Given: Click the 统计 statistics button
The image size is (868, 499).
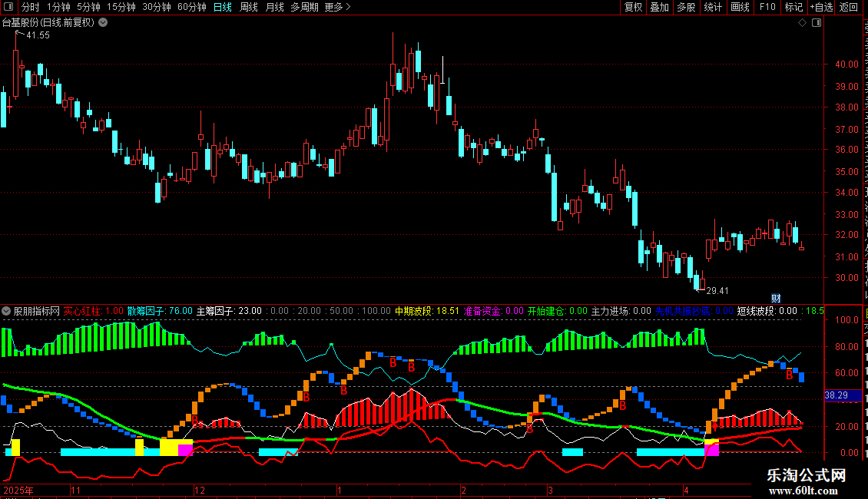Looking at the screenshot, I should [713, 7].
